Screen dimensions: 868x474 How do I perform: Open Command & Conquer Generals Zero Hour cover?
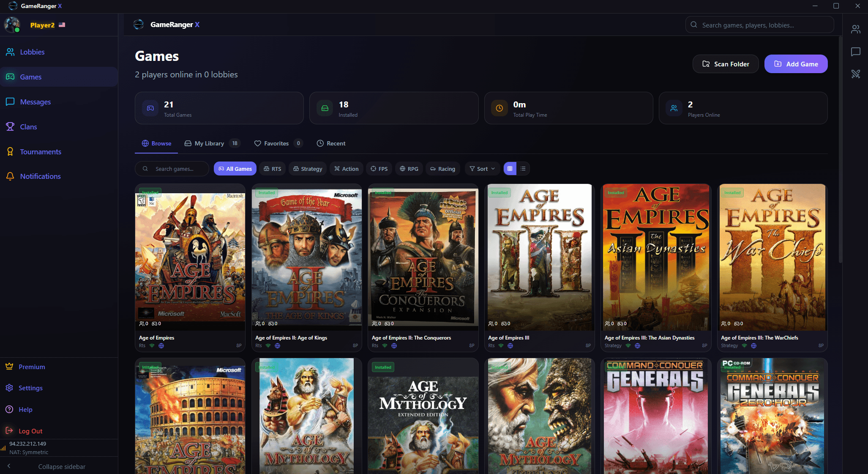point(772,416)
